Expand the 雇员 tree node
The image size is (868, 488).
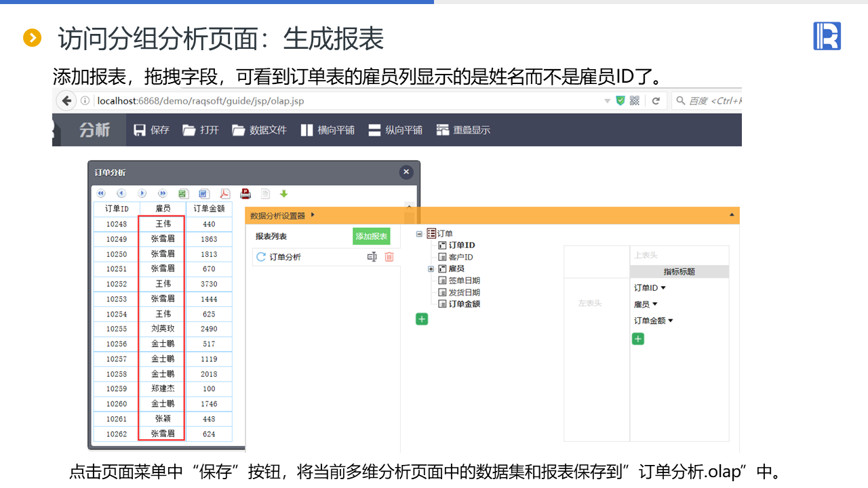(431, 269)
